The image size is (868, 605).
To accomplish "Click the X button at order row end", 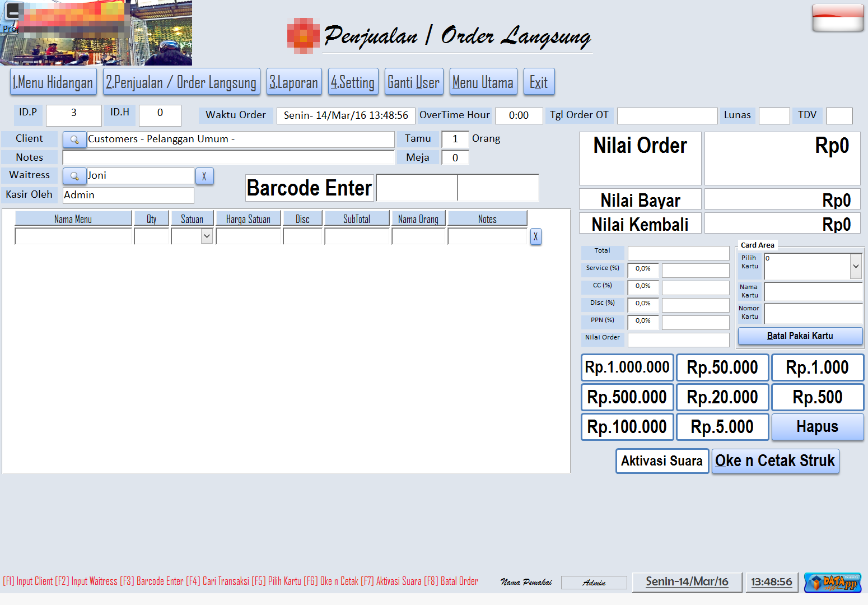I will 535,236.
